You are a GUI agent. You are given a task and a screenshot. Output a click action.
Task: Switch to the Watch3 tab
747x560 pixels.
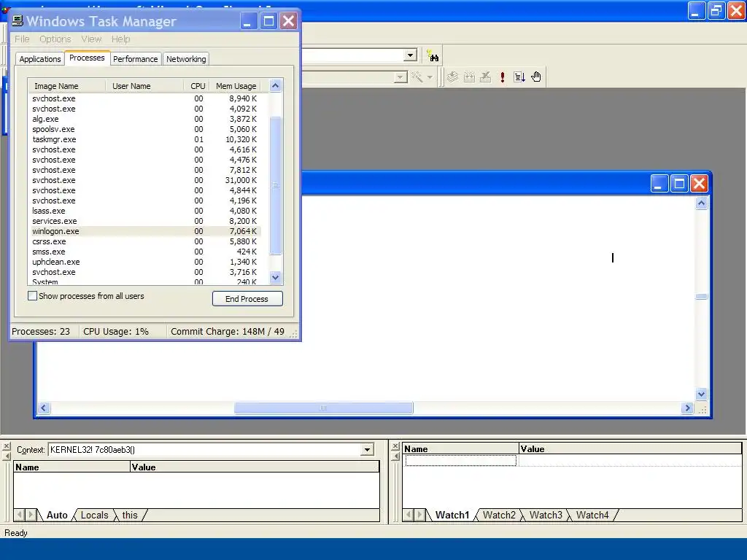coord(546,515)
